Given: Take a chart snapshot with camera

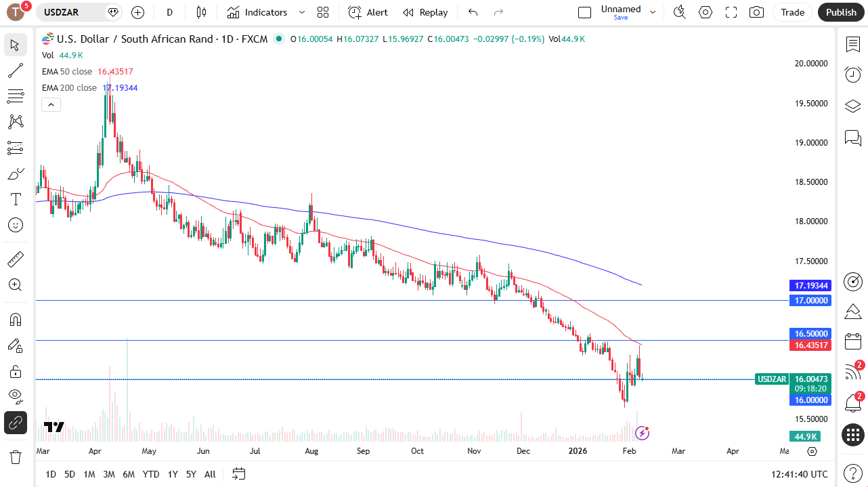Looking at the screenshot, I should point(756,12).
